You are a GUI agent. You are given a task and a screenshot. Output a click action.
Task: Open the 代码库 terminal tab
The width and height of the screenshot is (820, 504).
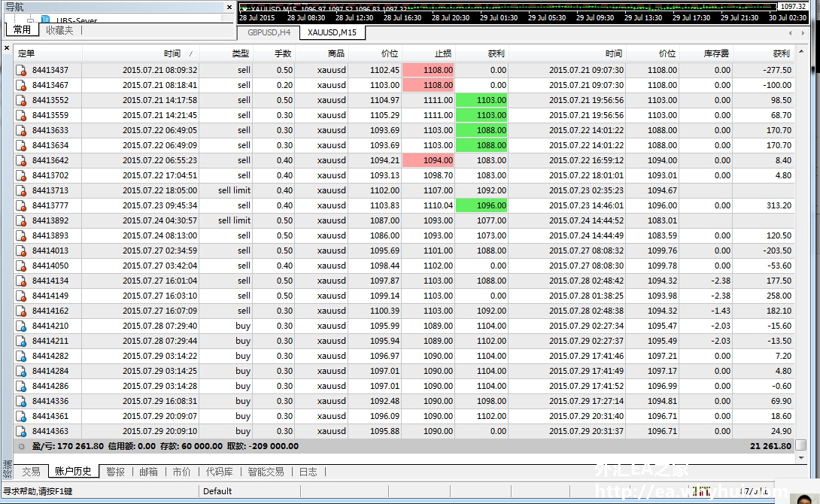(x=219, y=472)
